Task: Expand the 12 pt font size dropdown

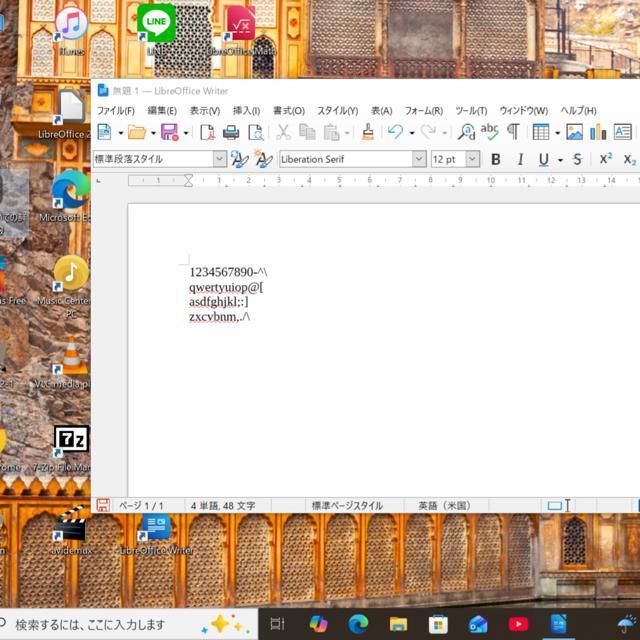Action: 472,159
